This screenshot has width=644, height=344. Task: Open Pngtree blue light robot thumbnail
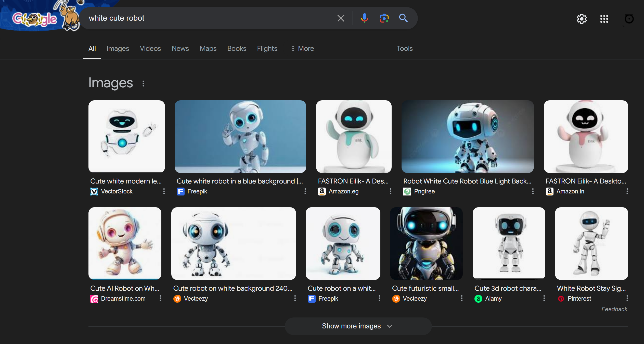coord(468,137)
